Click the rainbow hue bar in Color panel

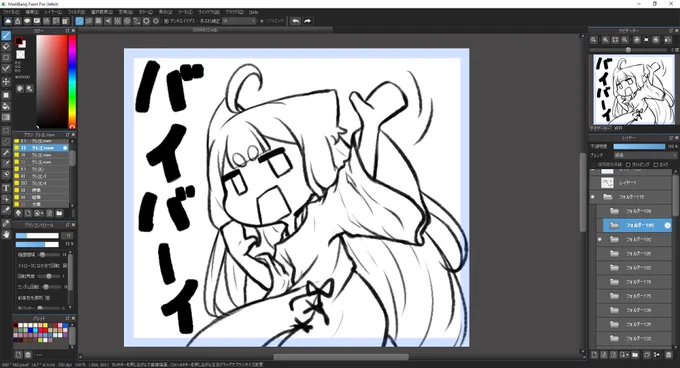tap(72, 81)
